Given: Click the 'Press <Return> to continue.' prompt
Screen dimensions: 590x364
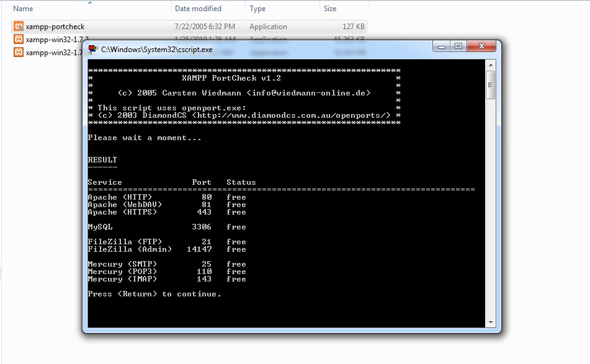Looking at the screenshot, I should (x=154, y=294).
